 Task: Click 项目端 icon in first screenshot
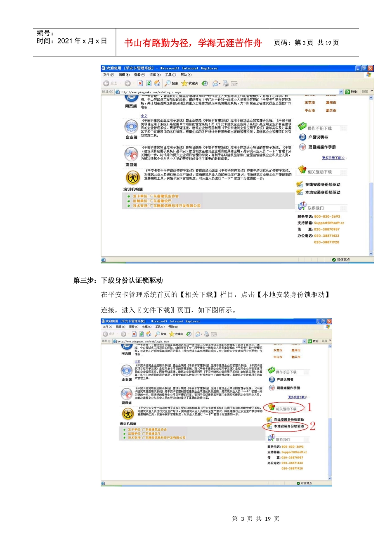click(131, 154)
